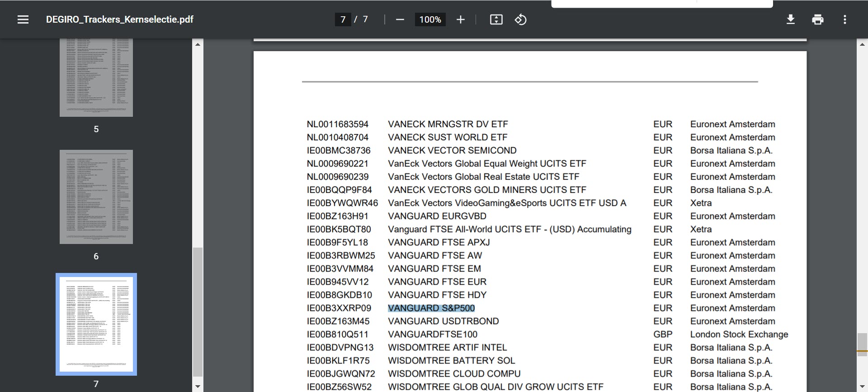This screenshot has height=392, width=868.
Task: Click VANGUARD FTSE APXJ name
Action: click(439, 243)
